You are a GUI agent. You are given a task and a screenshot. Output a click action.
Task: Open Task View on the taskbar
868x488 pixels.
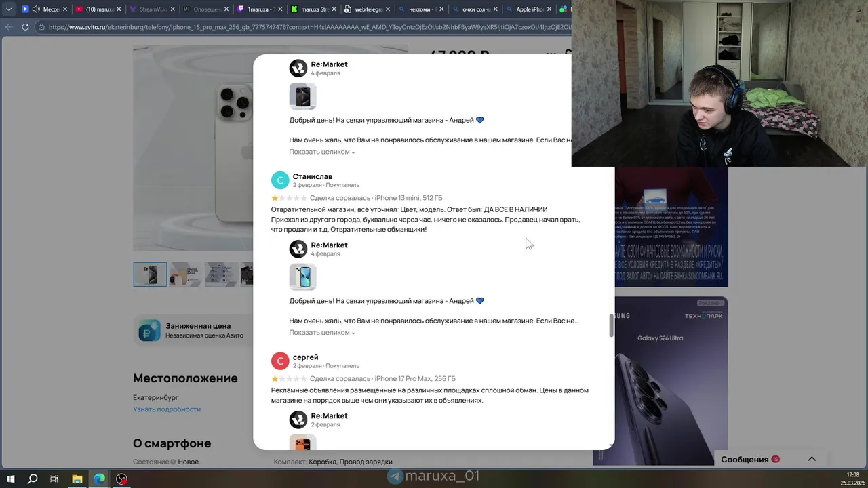[x=54, y=479]
